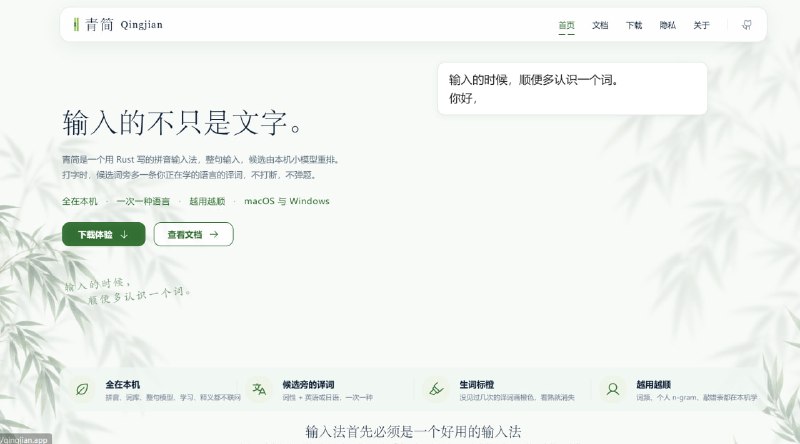Click the person icon beside 越用越顺
Image resolution: width=800 pixels, height=444 pixels.
613,389
